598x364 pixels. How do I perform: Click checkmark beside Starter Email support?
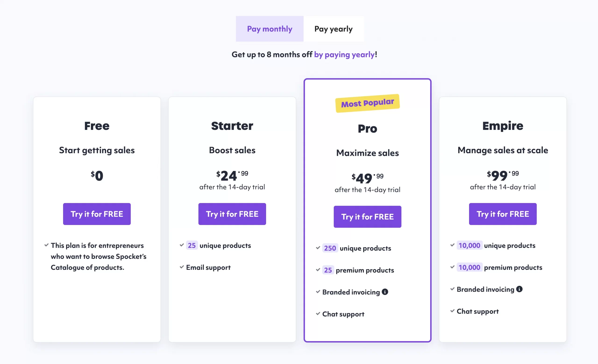[x=182, y=267]
